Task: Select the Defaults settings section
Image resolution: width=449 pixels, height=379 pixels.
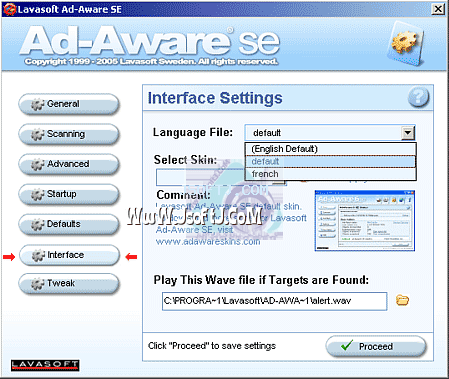Action: click(x=69, y=224)
